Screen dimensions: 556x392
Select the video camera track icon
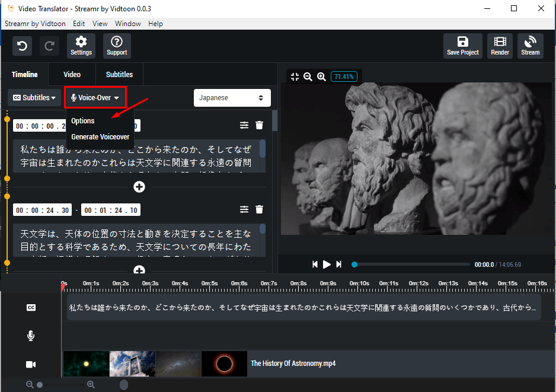[x=31, y=364]
